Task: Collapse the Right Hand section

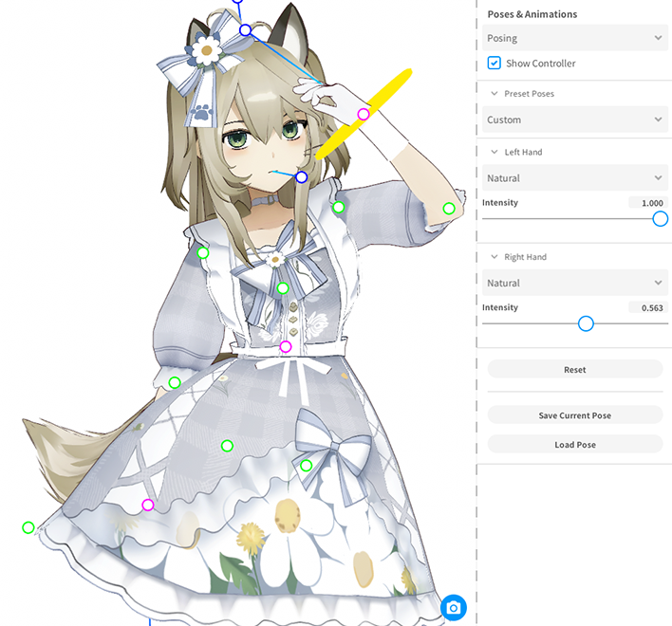Action: (x=495, y=257)
